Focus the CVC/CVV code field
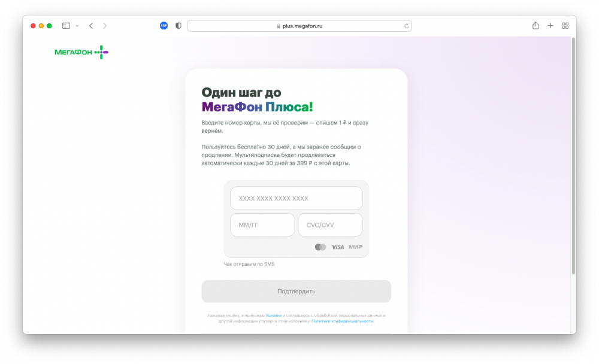599x364 pixels. [x=330, y=225]
